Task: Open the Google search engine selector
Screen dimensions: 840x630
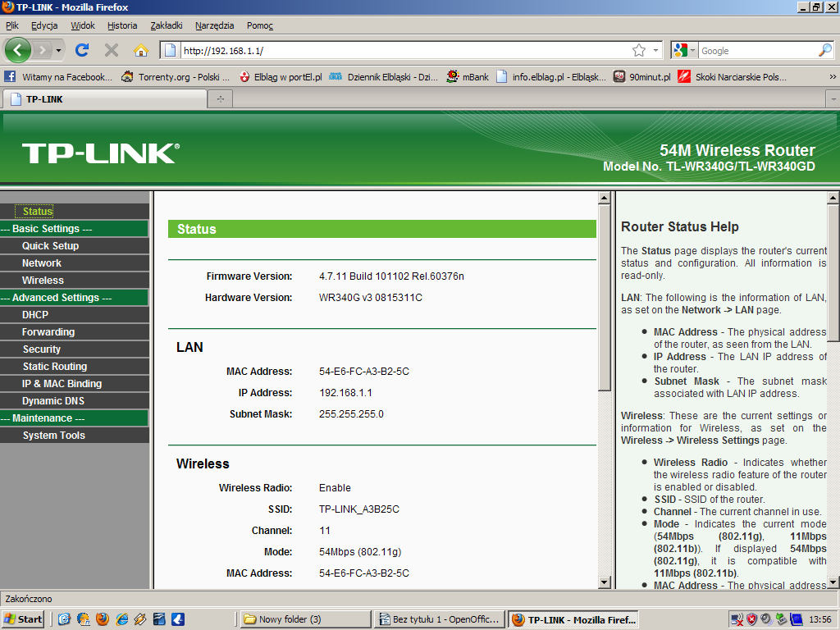Action: (684, 50)
